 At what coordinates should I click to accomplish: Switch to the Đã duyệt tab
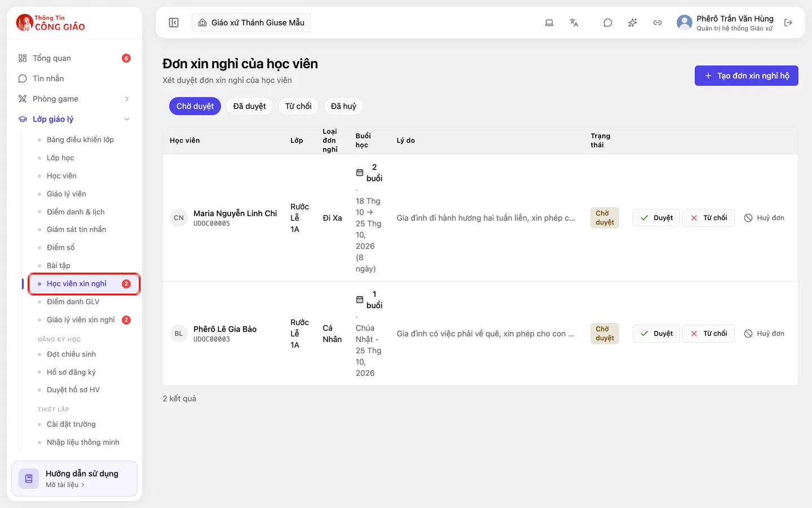click(249, 106)
